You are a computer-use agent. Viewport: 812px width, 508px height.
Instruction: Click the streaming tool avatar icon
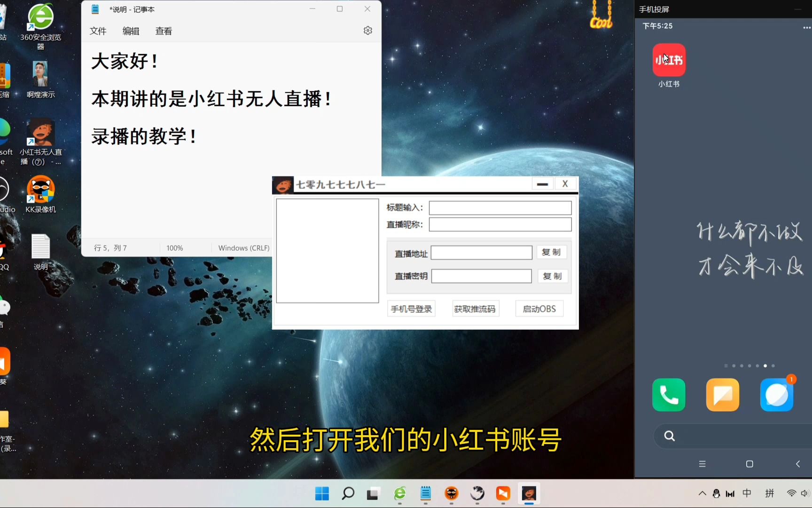[283, 185]
